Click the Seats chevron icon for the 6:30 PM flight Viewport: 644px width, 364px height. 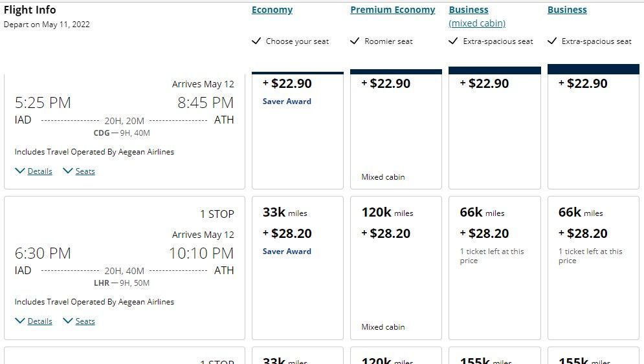67,321
